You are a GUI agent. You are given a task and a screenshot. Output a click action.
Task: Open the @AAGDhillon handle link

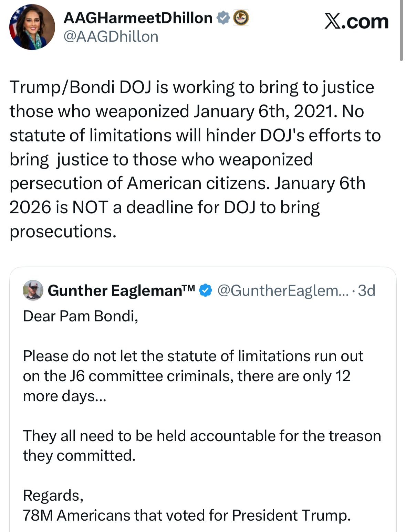point(111,36)
